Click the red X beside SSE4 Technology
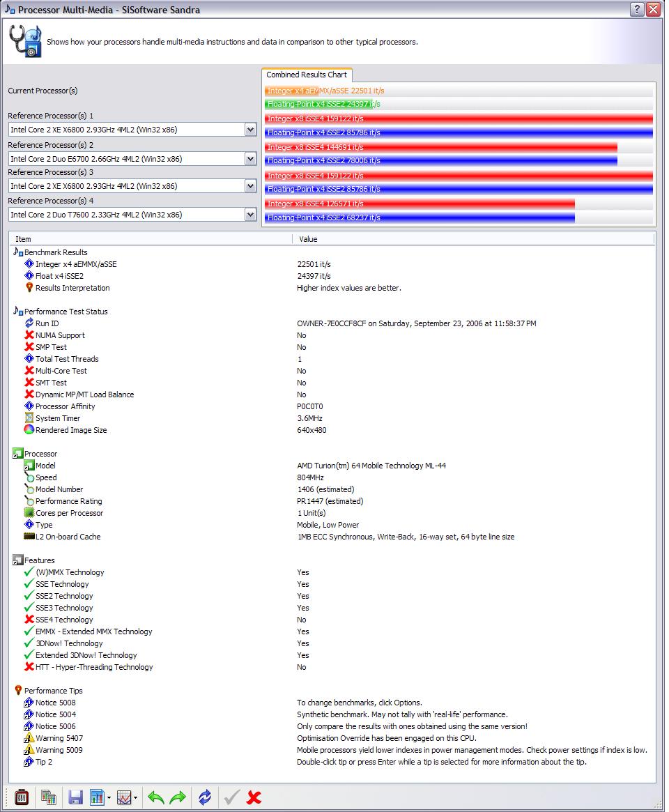This screenshot has width=669, height=812. pyautogui.click(x=29, y=620)
